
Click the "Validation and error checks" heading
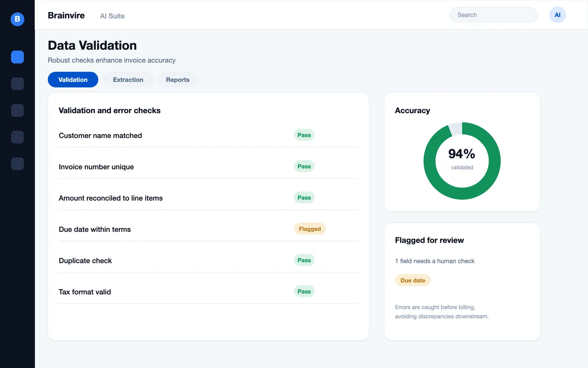click(x=110, y=111)
